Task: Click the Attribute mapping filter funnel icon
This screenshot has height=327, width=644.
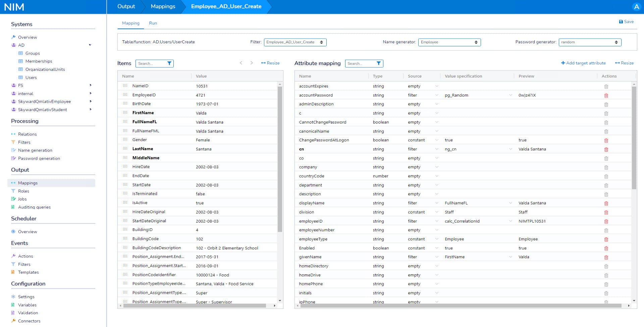Action: coord(379,63)
